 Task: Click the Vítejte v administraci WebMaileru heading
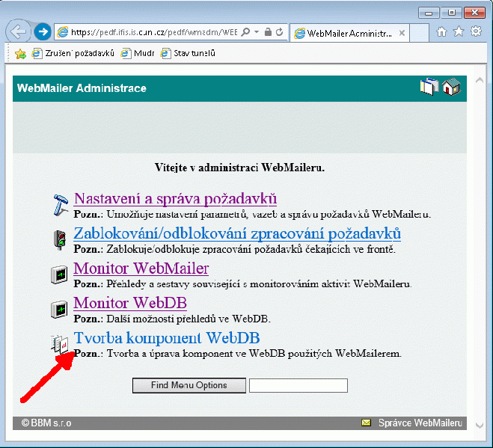click(x=239, y=168)
